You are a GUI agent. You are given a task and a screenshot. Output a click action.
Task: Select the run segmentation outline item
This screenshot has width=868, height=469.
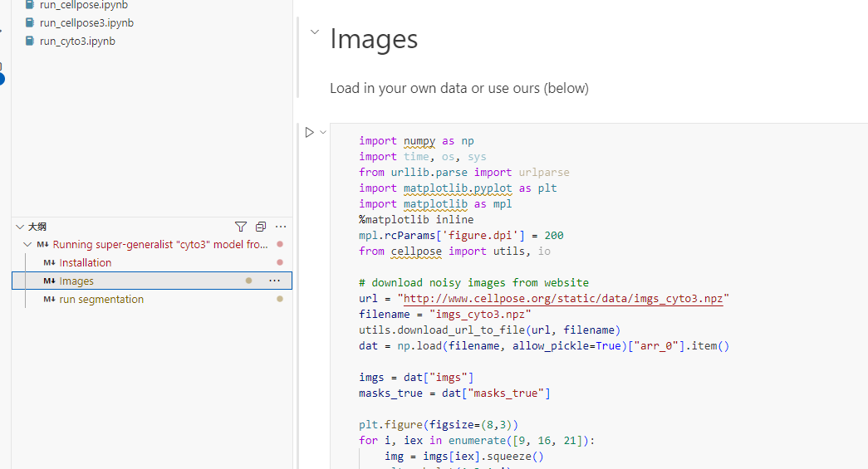tap(101, 299)
